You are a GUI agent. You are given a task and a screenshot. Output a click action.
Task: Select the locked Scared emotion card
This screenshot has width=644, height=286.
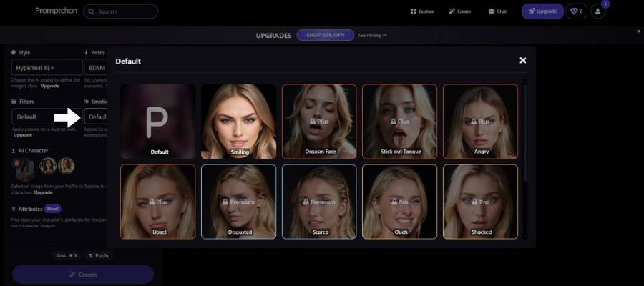319,202
